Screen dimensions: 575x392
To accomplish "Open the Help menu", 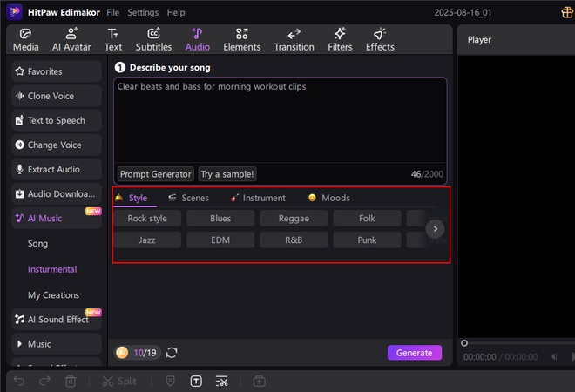I will (x=176, y=12).
